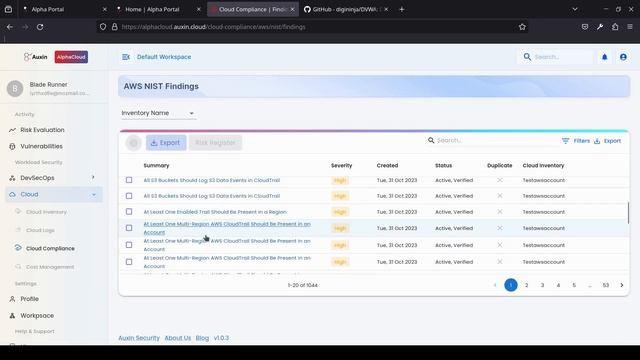Open the wrench tools icon in toolbar
Screen dimensions: 640x360
tap(600, 27)
